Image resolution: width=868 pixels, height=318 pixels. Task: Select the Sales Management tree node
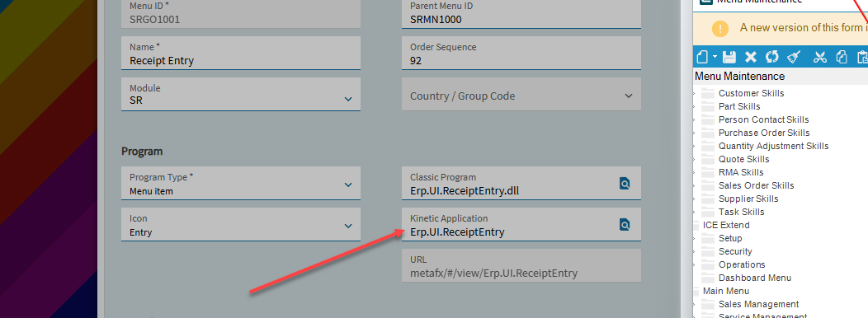tap(758, 304)
